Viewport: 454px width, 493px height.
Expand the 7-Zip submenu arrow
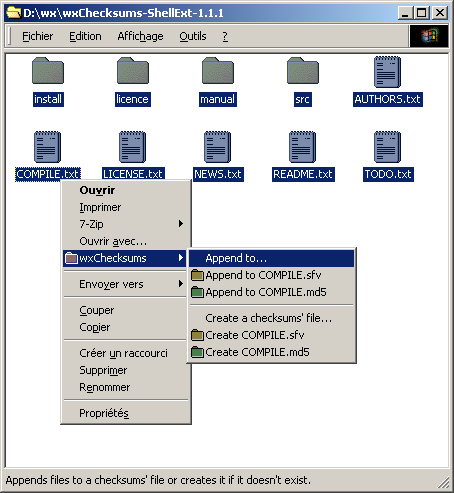[x=181, y=224]
